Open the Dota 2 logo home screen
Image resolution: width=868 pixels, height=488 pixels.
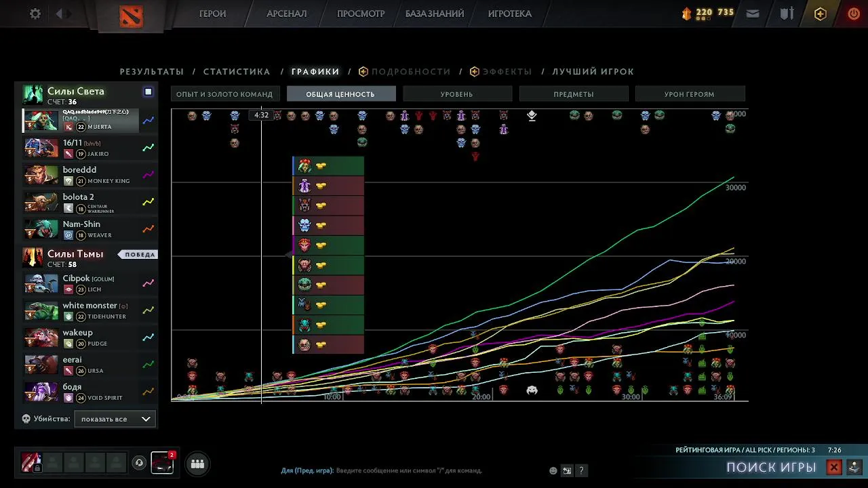coord(131,15)
